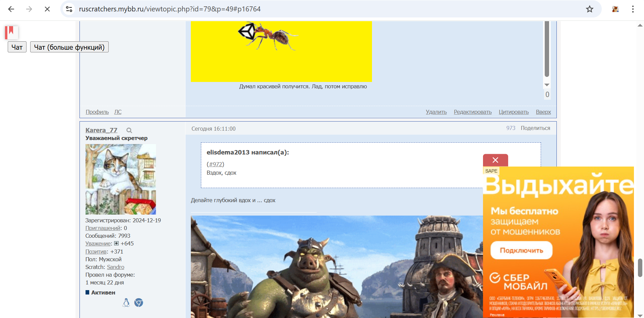Click the Редактировать post link
This screenshot has height=318, width=644.
[473, 112]
